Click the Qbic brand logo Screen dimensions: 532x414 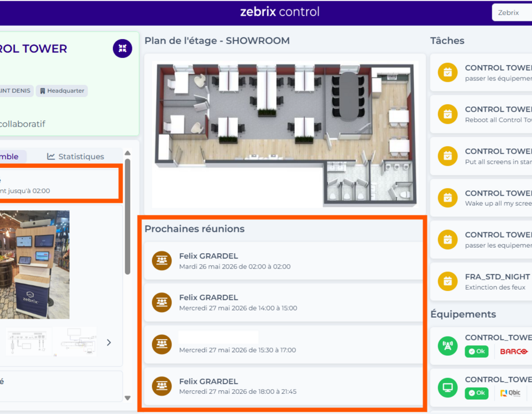pos(510,393)
